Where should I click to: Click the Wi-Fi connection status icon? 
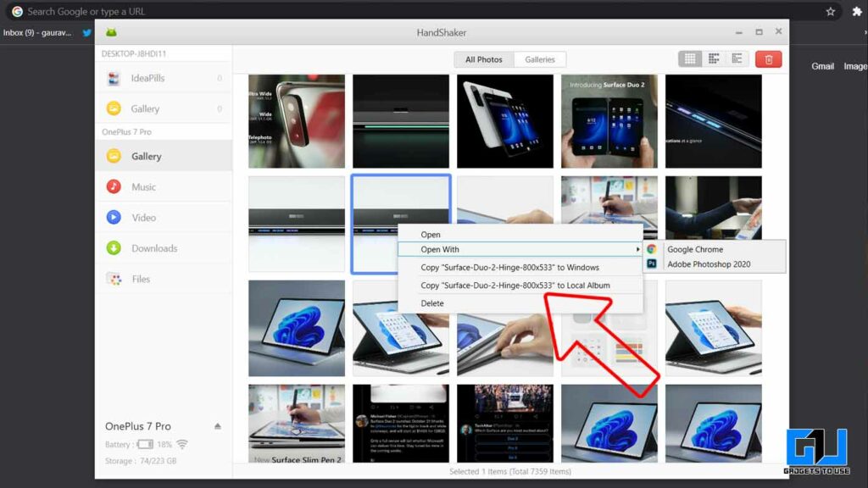[x=182, y=444]
